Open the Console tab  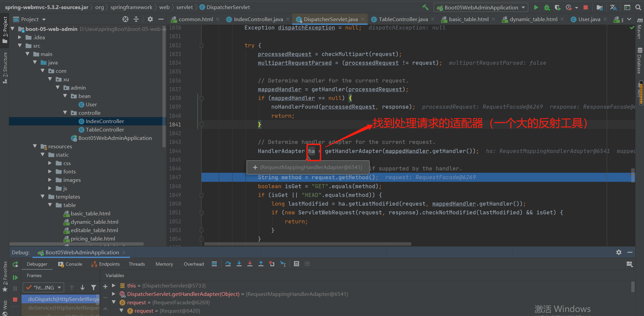tap(70, 264)
